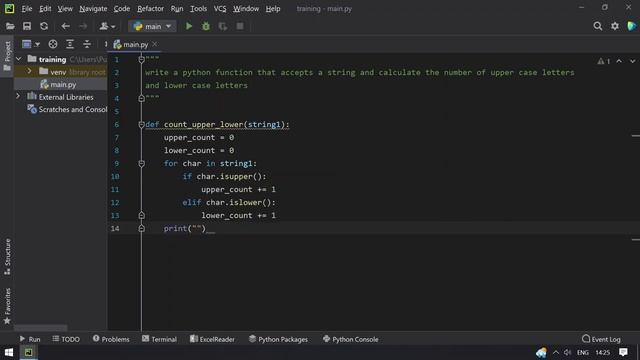
Task: Toggle the Structure tool window sidebar tab
Action: point(7,256)
